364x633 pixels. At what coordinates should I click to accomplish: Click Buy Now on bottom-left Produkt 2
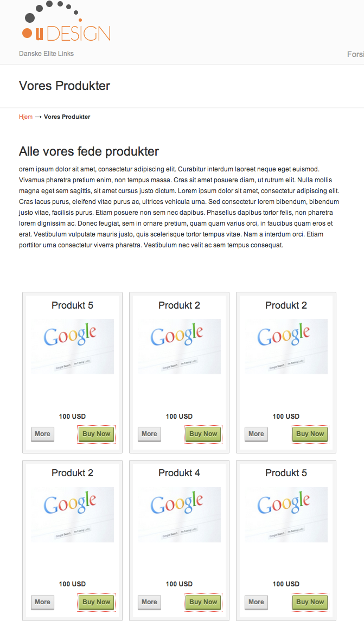tap(97, 602)
